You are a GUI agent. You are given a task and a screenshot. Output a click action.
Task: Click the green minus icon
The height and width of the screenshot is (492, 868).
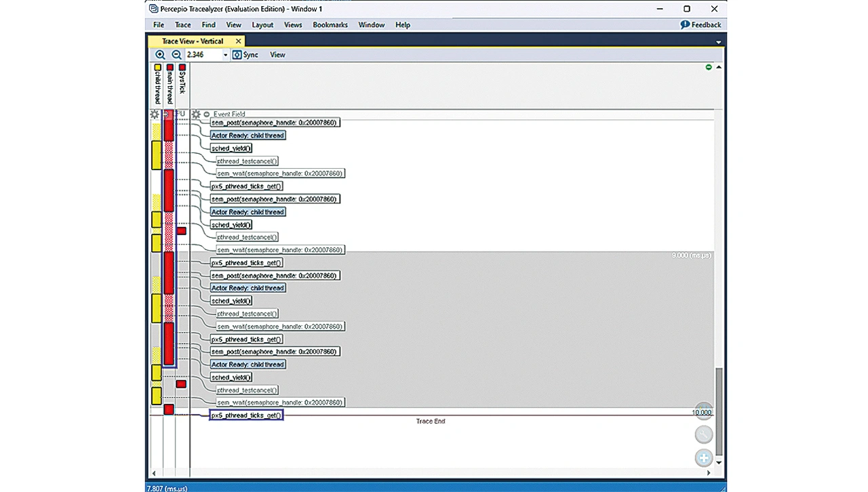tap(709, 67)
